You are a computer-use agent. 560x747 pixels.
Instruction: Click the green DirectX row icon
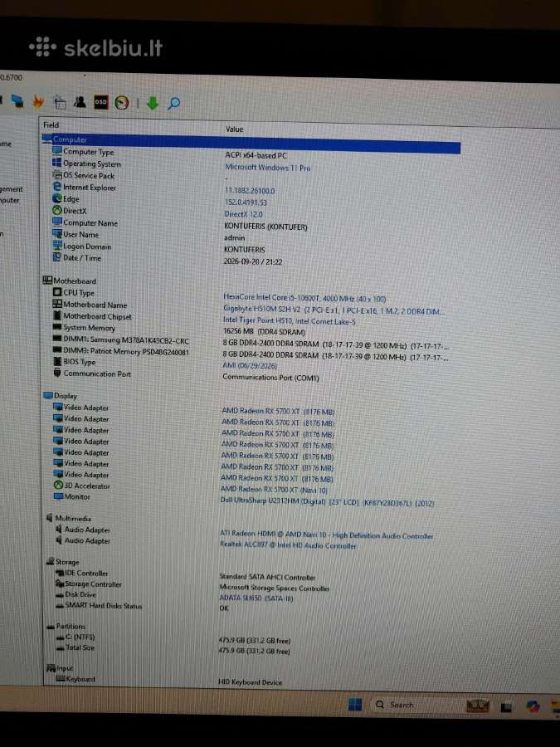pyautogui.click(x=57, y=210)
